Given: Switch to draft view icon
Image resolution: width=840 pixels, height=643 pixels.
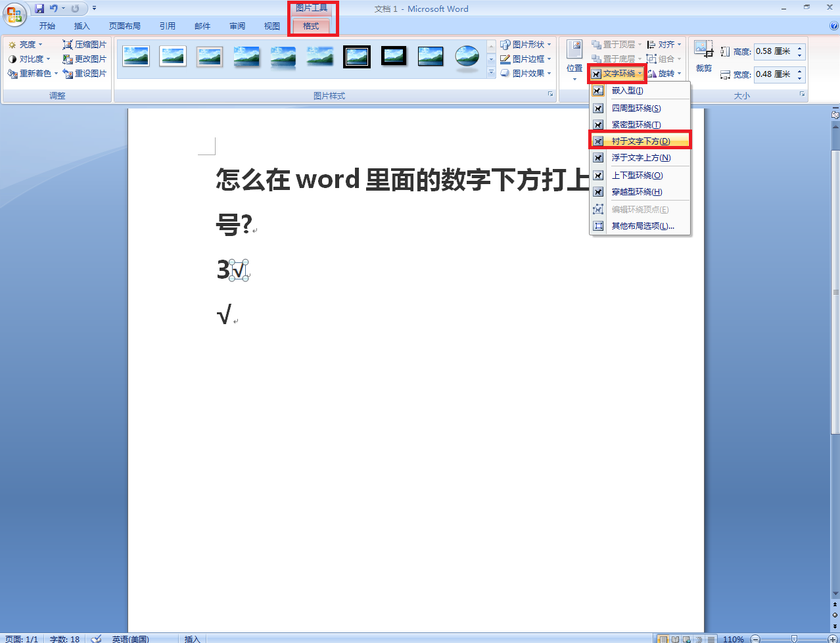Looking at the screenshot, I should (x=711, y=639).
